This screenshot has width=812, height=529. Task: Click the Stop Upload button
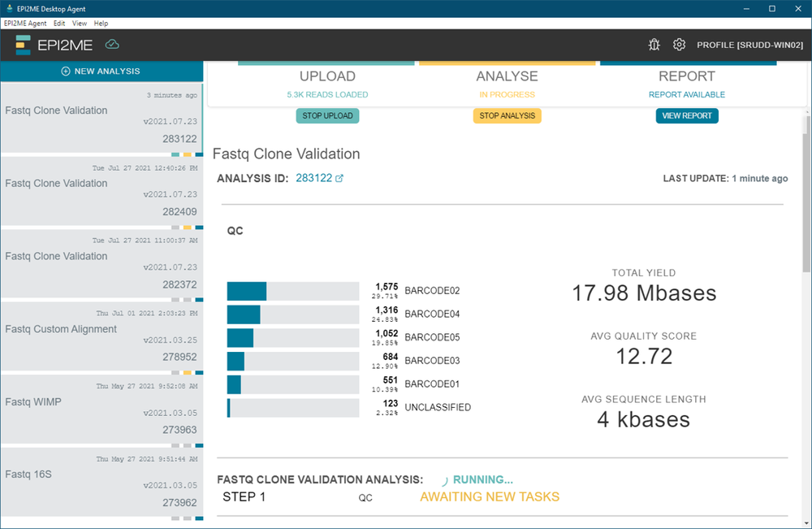[327, 115]
